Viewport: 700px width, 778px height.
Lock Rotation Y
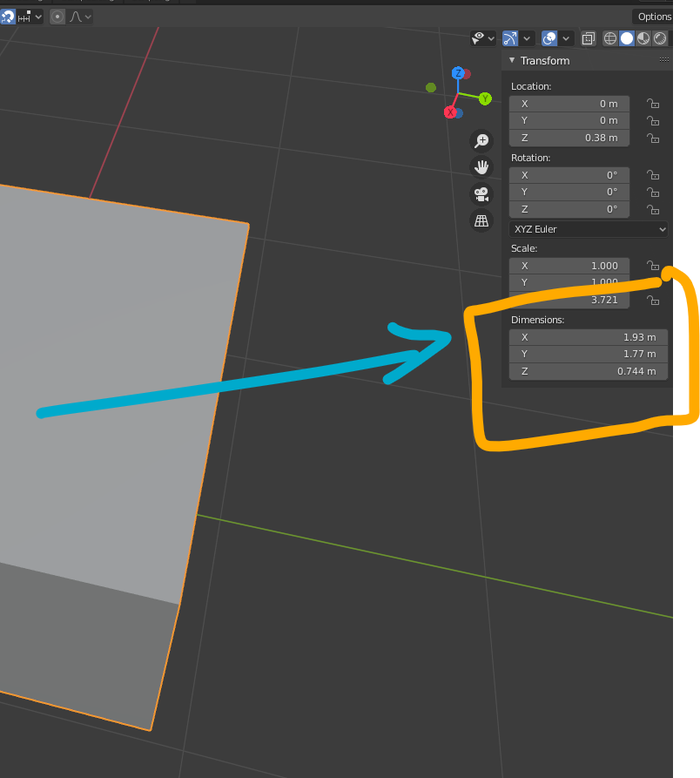coord(653,192)
